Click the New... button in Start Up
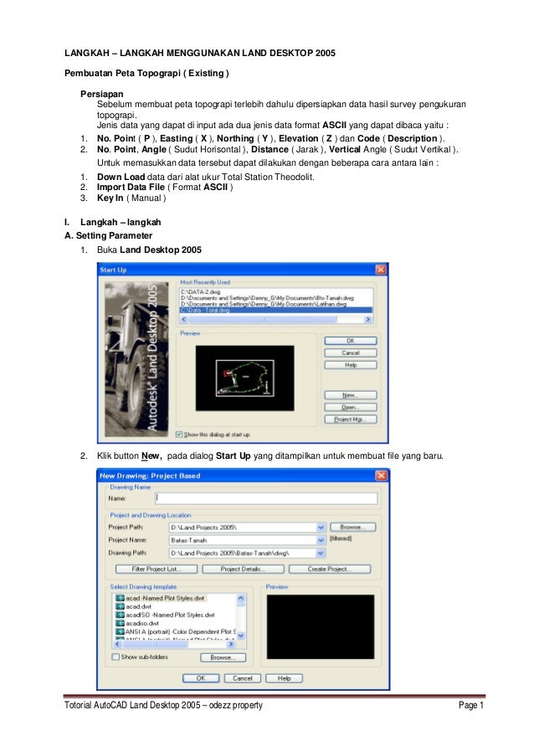This screenshot has height=756, width=534. [x=351, y=395]
